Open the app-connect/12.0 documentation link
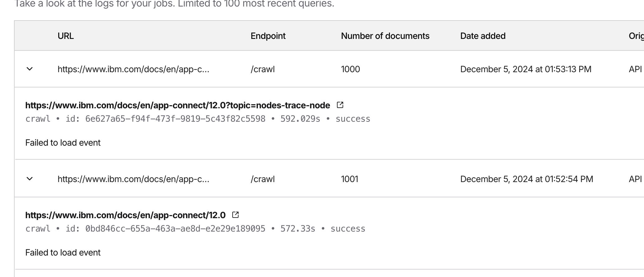This screenshot has height=277, width=644. point(125,215)
